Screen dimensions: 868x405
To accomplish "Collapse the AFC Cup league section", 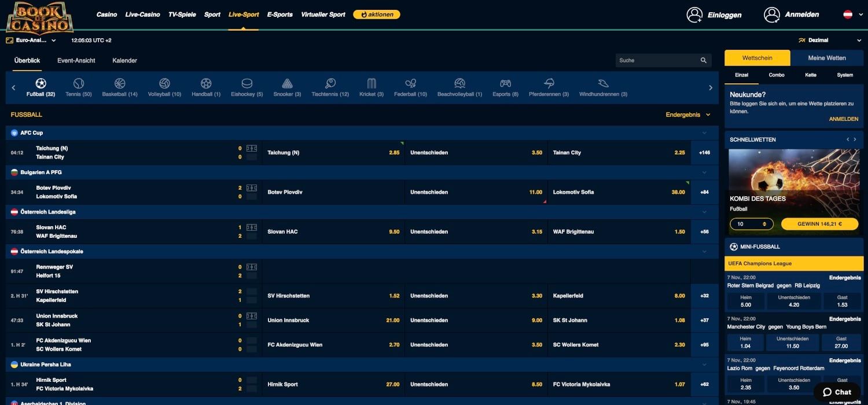I will coord(704,132).
